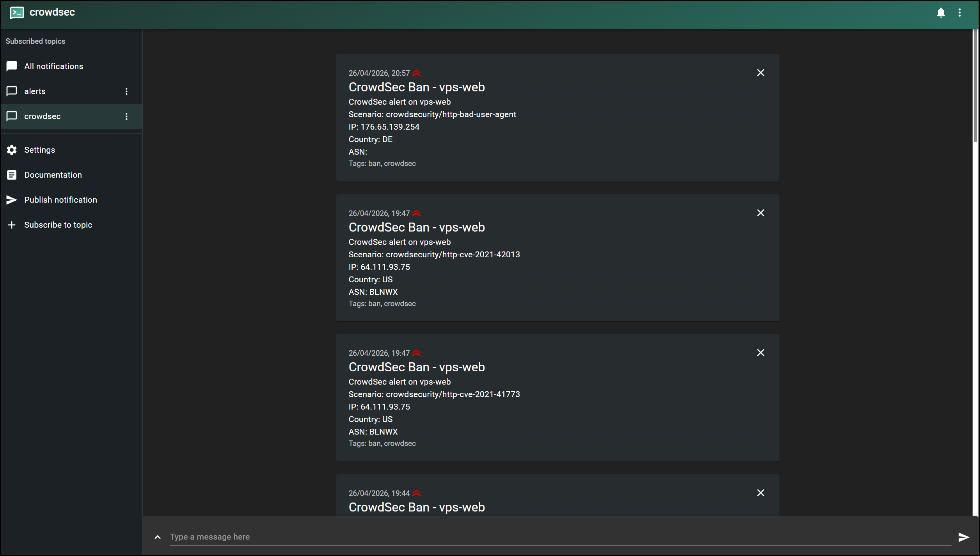Dismiss the 19:44 CrowdSec Ban notification
Screen dimensions: 980x556
point(760,493)
